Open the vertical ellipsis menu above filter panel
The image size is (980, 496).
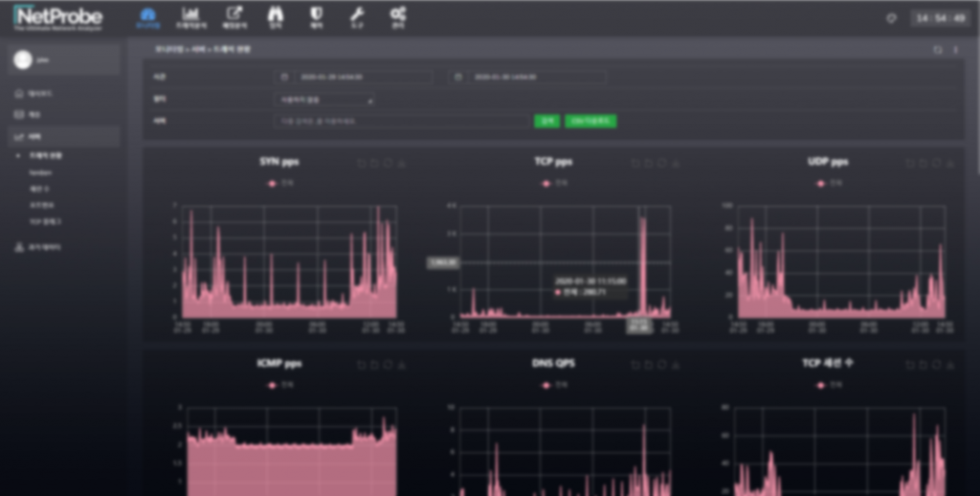[x=955, y=50]
